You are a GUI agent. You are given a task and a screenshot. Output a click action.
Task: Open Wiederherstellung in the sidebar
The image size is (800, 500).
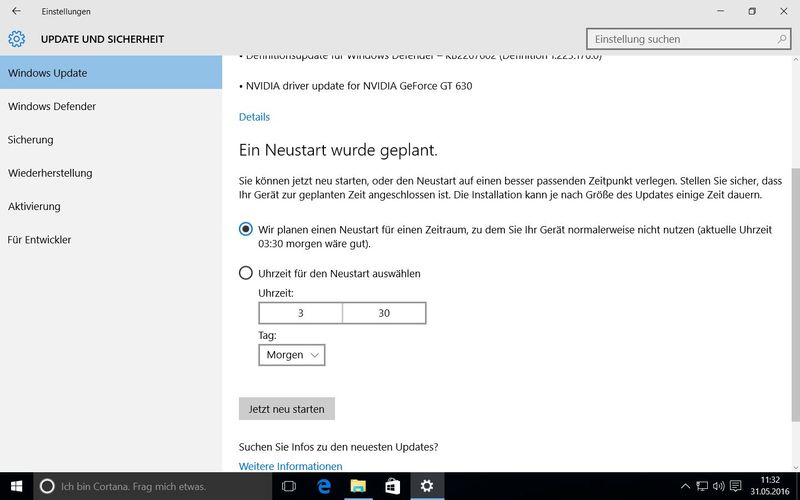111,173
